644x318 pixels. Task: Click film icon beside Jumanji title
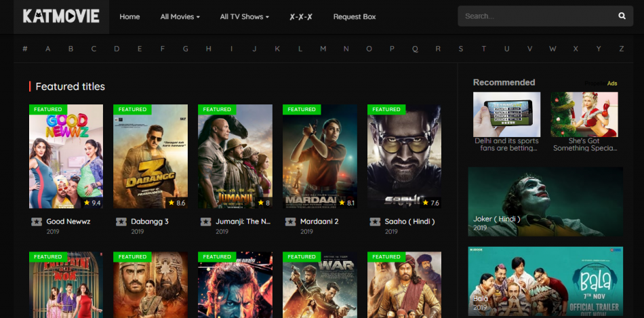[x=205, y=222]
